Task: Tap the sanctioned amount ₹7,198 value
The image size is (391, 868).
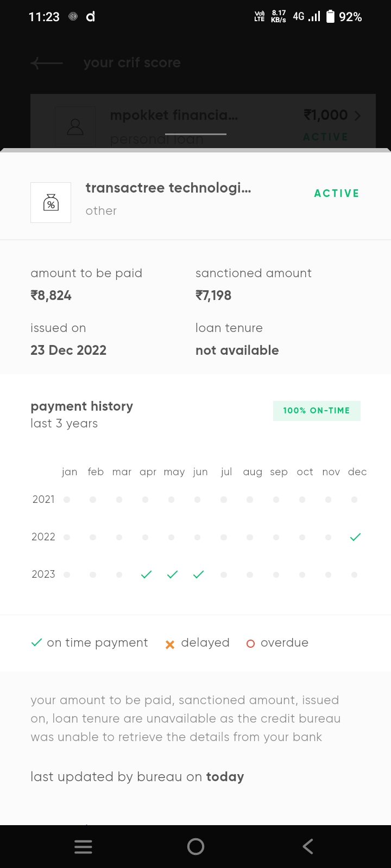Action: (213, 296)
